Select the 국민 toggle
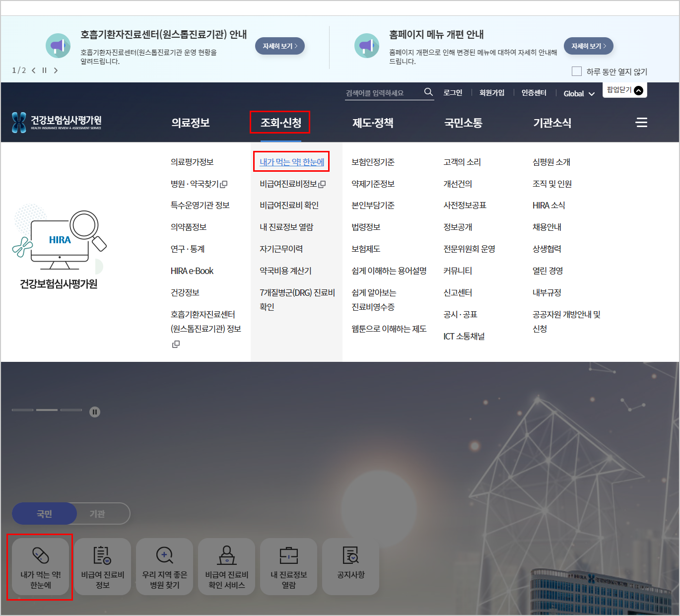The width and height of the screenshot is (680, 616). click(44, 514)
